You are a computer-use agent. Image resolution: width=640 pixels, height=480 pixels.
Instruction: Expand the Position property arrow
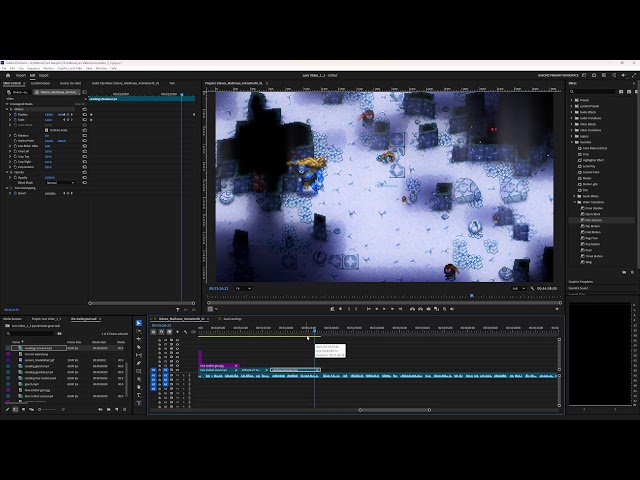pos(10,115)
